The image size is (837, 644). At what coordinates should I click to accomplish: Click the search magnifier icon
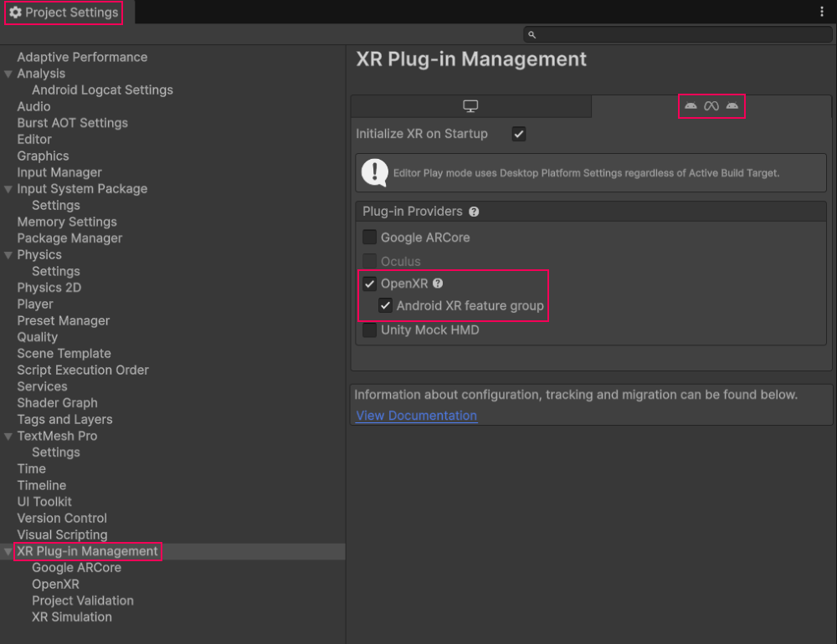click(531, 34)
